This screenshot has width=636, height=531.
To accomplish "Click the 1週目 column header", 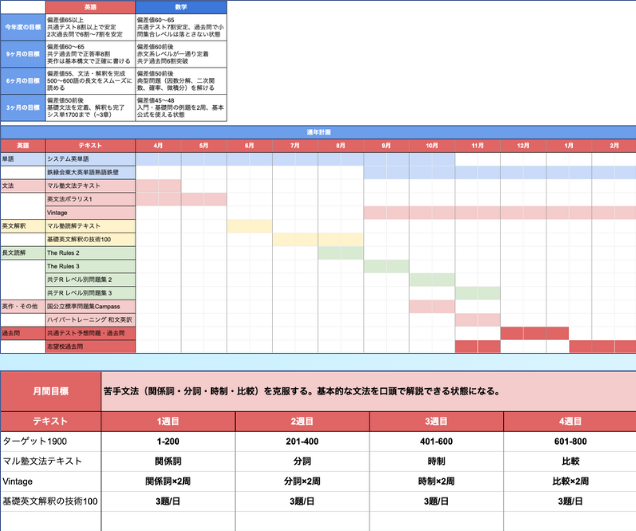I will [x=168, y=421].
